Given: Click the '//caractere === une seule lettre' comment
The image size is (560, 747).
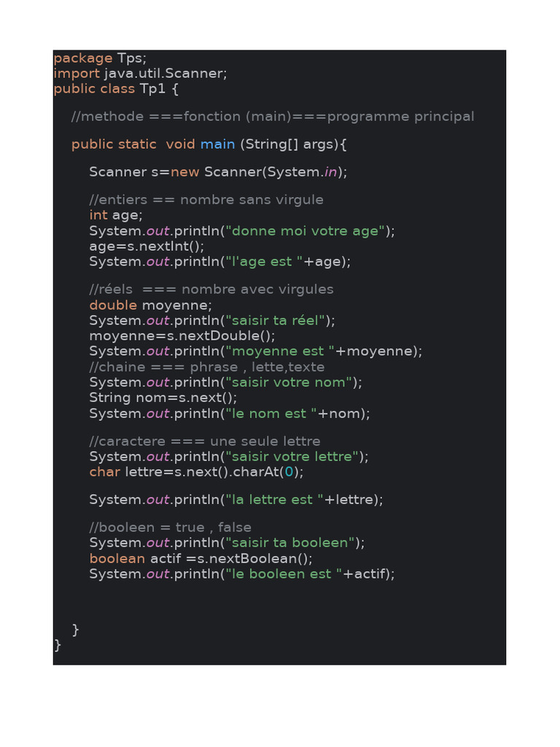Looking at the screenshot, I should point(205,441).
